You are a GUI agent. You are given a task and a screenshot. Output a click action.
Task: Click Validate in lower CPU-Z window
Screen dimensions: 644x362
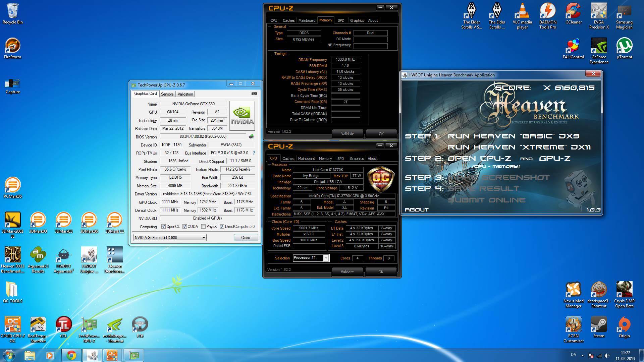(x=347, y=272)
